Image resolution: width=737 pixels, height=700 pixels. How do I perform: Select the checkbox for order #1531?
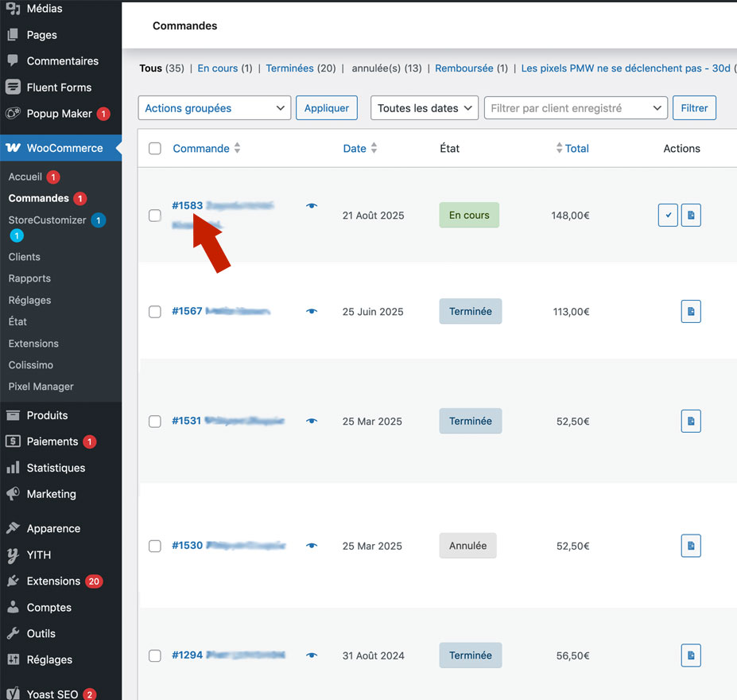[x=155, y=422]
